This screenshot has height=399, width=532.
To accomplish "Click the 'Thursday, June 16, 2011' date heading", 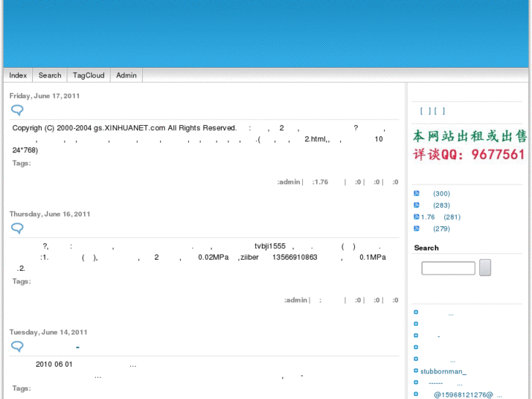I will pyautogui.click(x=50, y=215).
